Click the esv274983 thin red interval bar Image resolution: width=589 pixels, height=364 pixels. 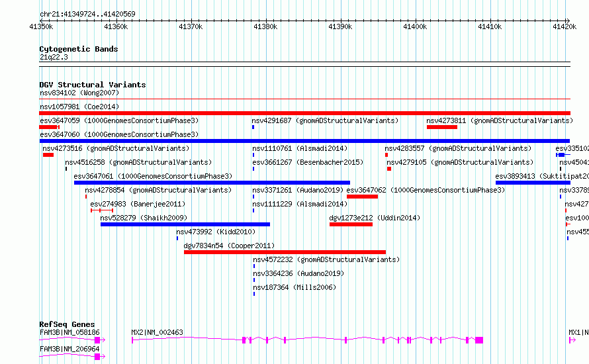102,210
